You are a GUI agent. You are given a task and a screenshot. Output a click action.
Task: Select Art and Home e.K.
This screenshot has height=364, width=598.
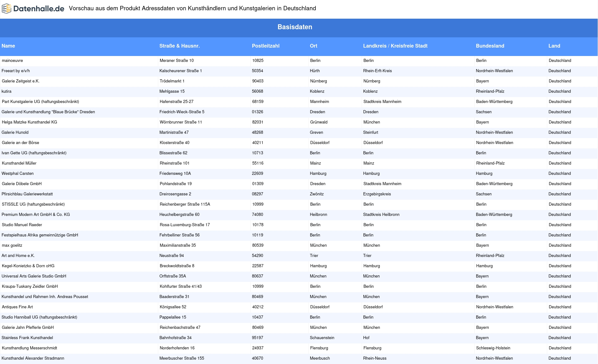pos(18,256)
